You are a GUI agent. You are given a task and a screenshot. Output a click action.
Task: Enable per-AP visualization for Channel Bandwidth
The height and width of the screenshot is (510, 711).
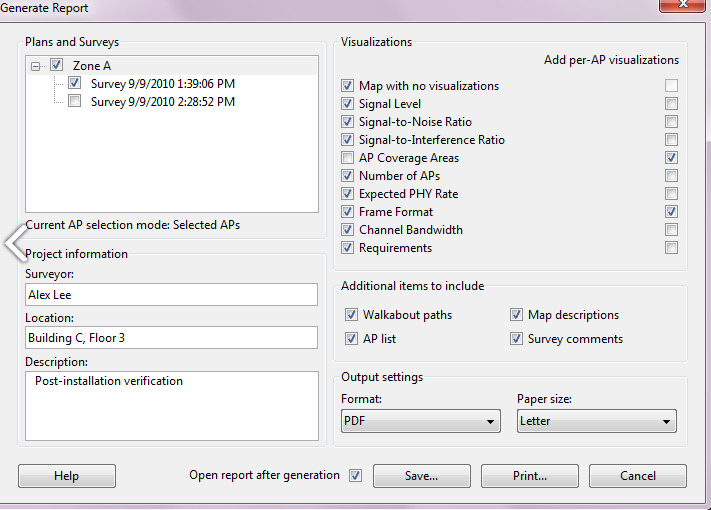coord(672,229)
